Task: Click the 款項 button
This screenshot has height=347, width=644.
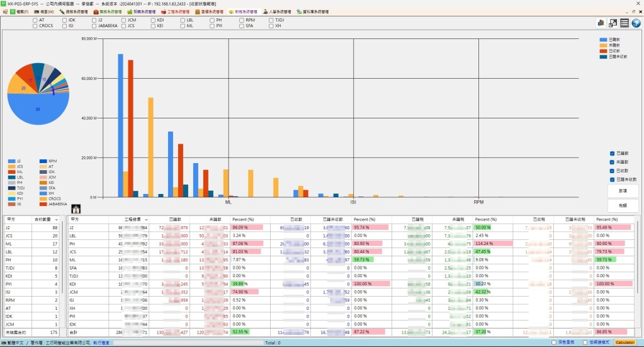Action: (623, 190)
